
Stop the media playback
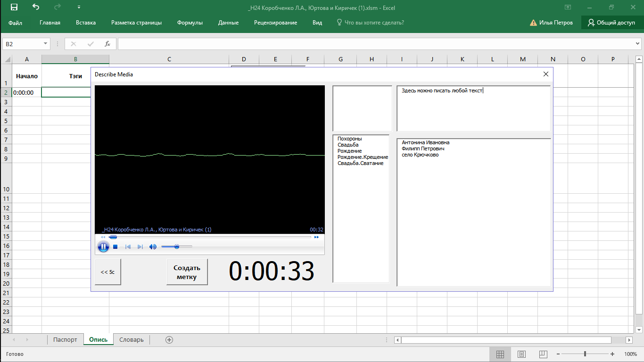click(x=116, y=247)
